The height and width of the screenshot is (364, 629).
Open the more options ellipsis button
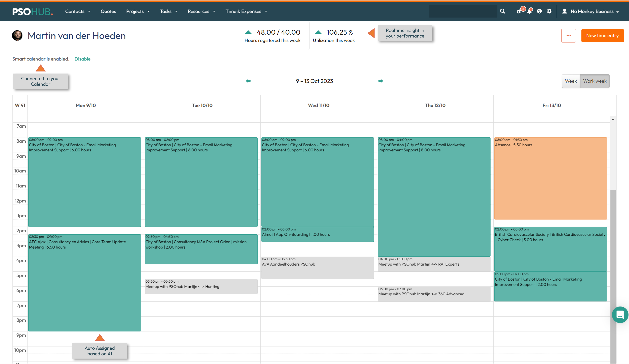(x=569, y=35)
